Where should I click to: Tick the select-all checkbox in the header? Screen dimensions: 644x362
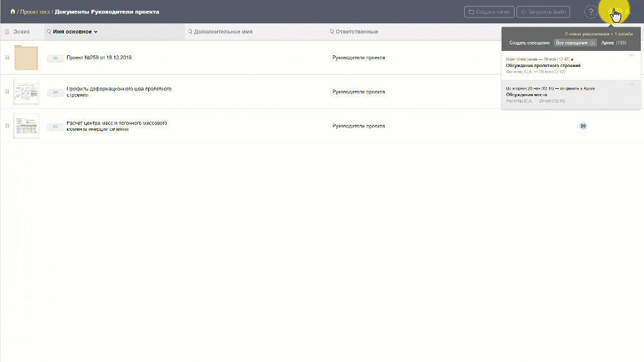click(x=7, y=32)
